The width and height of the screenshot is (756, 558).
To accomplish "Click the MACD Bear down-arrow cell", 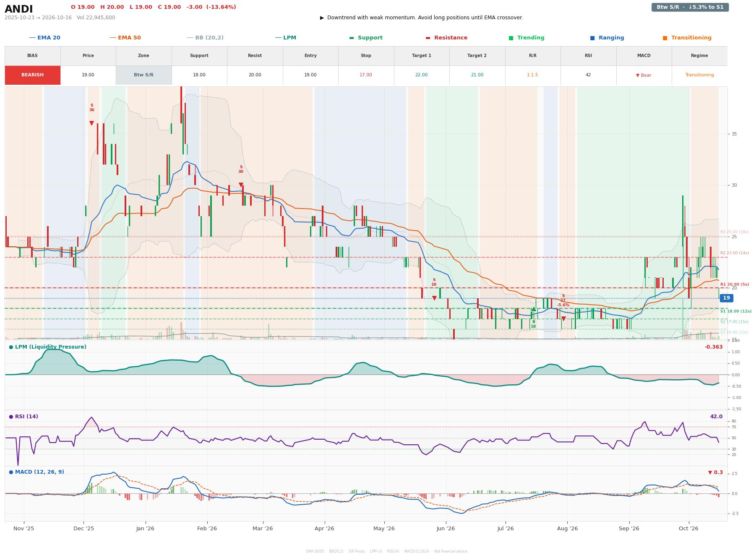I will click(644, 75).
